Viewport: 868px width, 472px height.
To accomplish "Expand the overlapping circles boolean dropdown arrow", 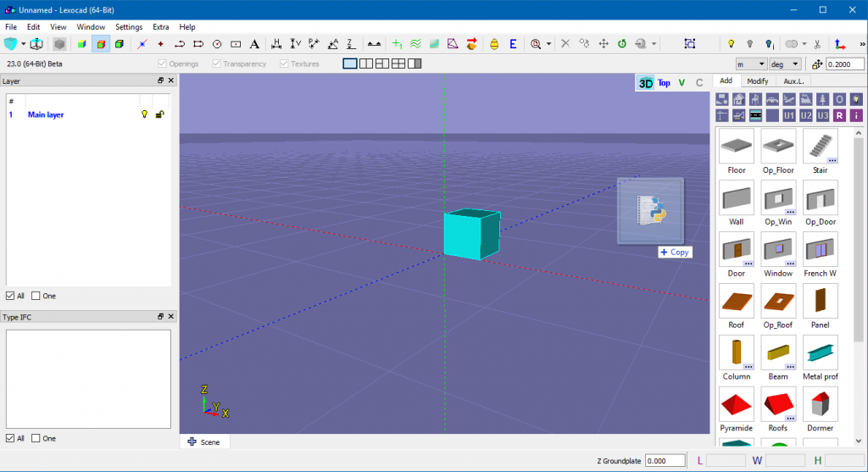I will point(804,44).
